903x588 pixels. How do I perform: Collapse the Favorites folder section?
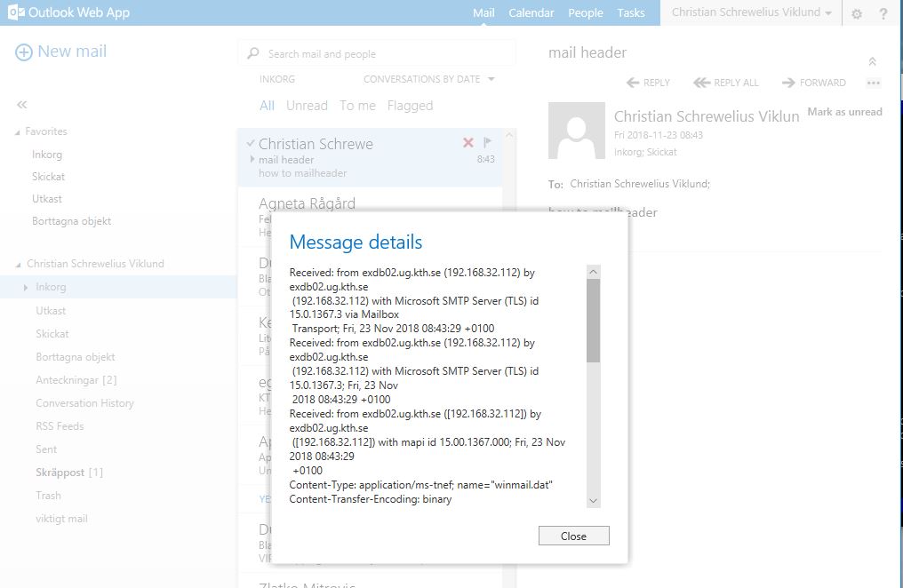[18, 131]
